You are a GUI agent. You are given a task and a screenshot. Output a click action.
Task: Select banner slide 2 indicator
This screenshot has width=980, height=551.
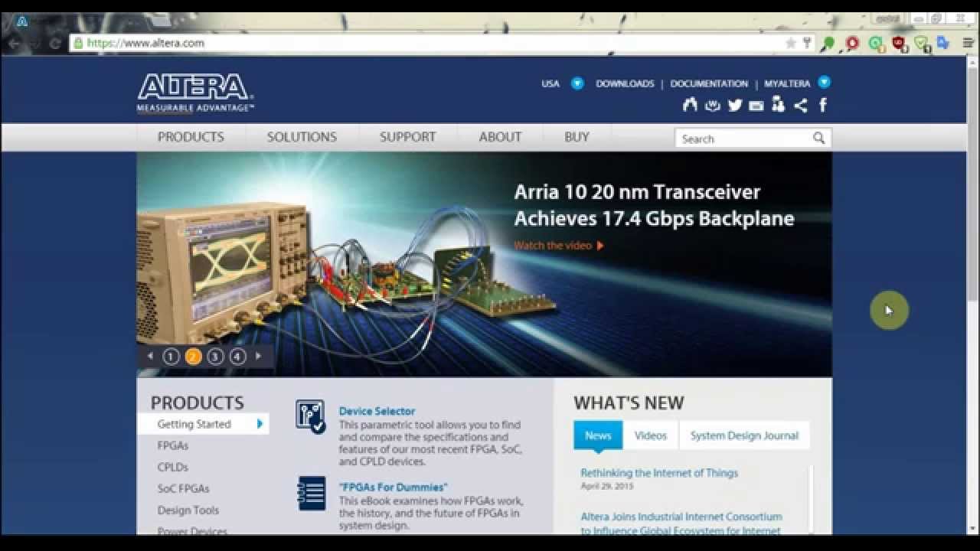(x=194, y=356)
